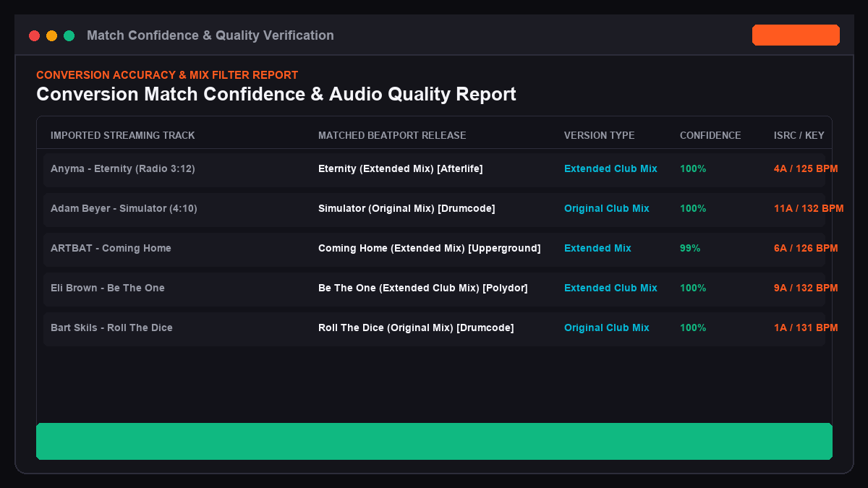Click the 4A / 125 BPM key value
This screenshot has height=488, width=868.
click(806, 168)
